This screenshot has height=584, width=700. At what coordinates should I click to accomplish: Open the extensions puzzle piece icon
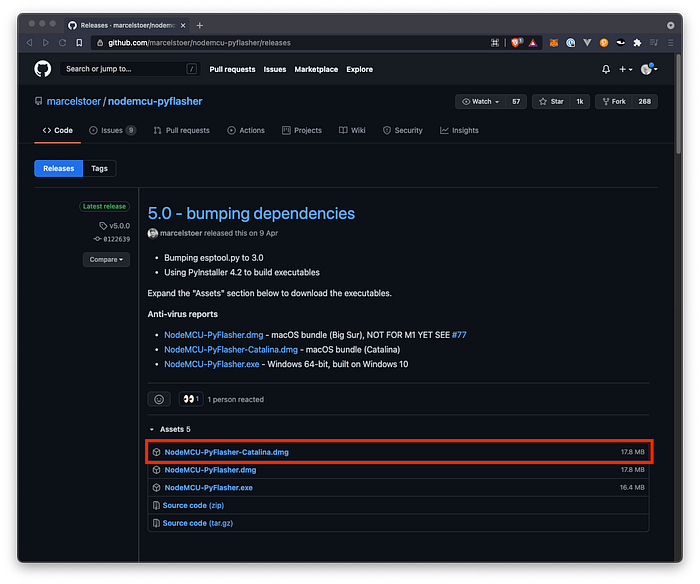click(x=637, y=43)
